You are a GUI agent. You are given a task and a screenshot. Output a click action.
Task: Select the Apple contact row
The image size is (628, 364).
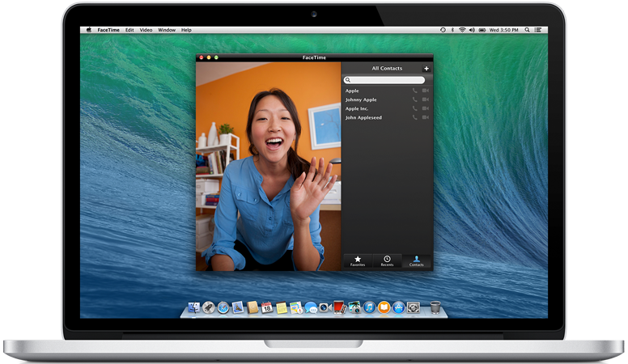(x=387, y=91)
